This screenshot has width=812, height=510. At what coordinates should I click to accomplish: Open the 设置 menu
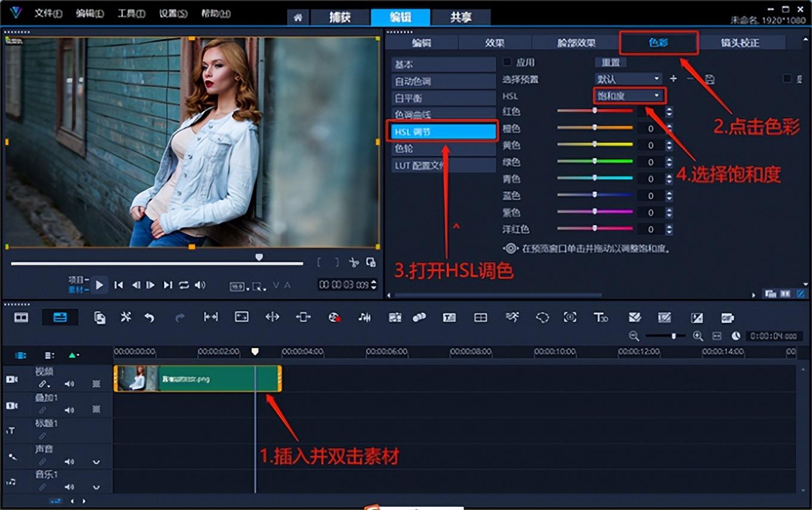pyautogui.click(x=173, y=13)
